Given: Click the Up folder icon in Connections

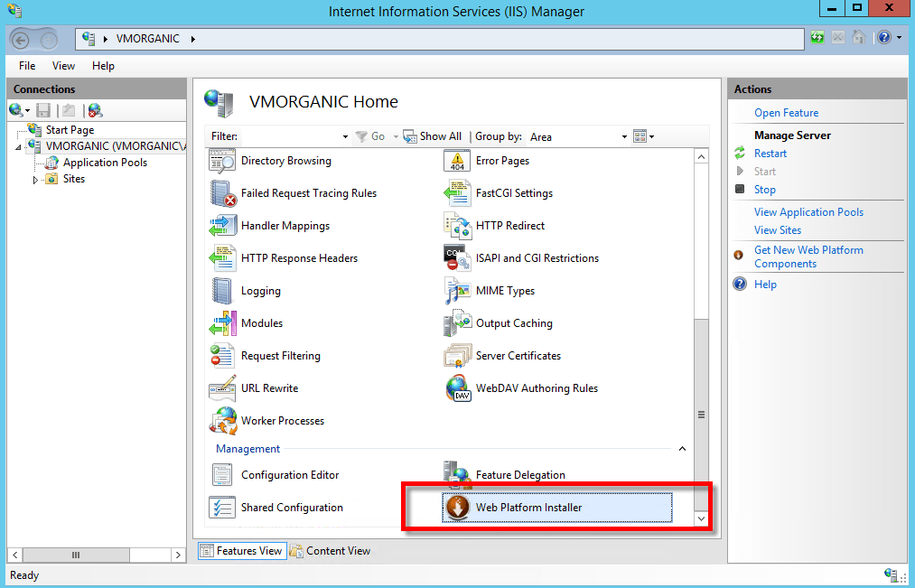Looking at the screenshot, I should [x=69, y=110].
